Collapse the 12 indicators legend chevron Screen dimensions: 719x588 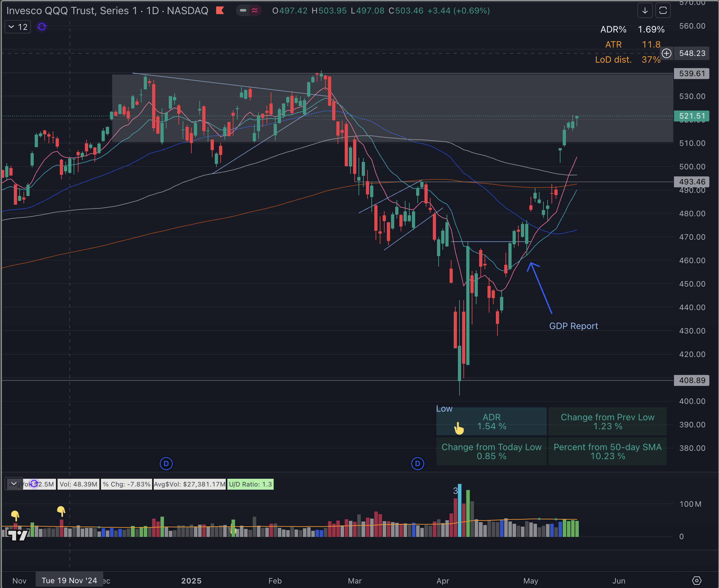pos(11,27)
